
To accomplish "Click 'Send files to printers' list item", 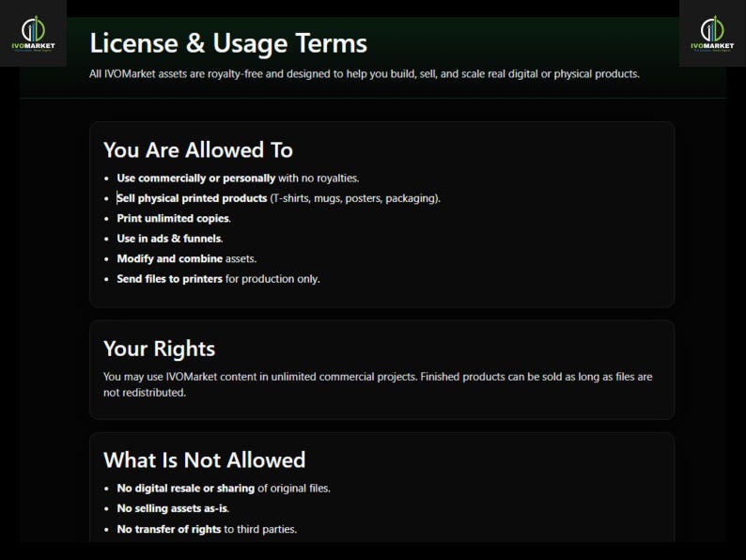I will click(x=218, y=279).
